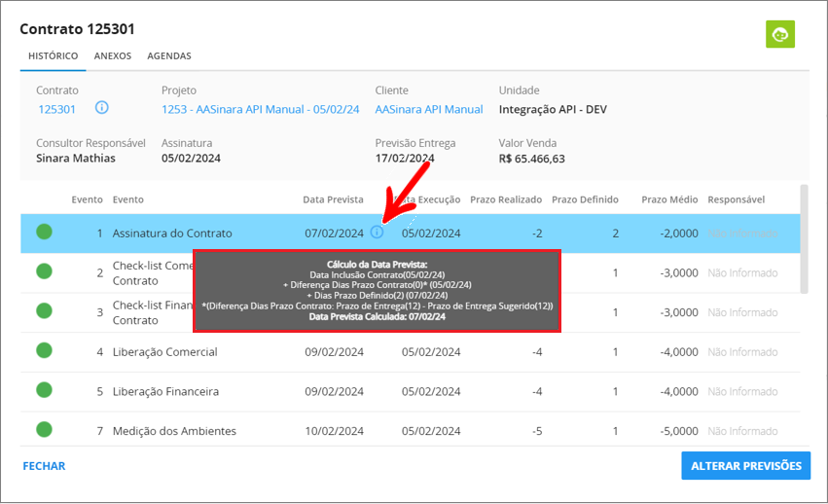
Task: Click the events table vertical scrollbar
Action: [804, 238]
